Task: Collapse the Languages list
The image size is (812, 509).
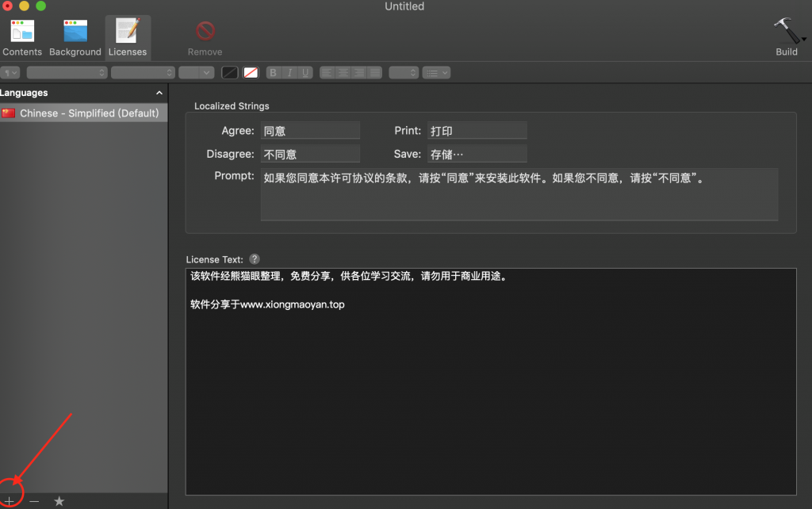Action: [159, 93]
